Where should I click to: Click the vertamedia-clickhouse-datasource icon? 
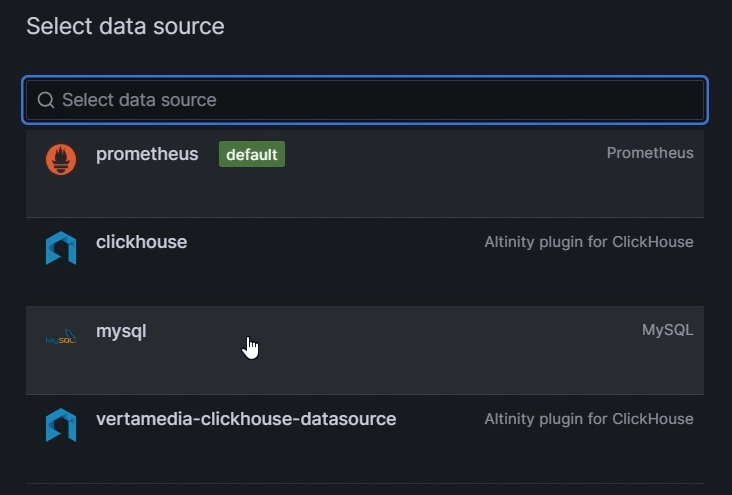61,425
